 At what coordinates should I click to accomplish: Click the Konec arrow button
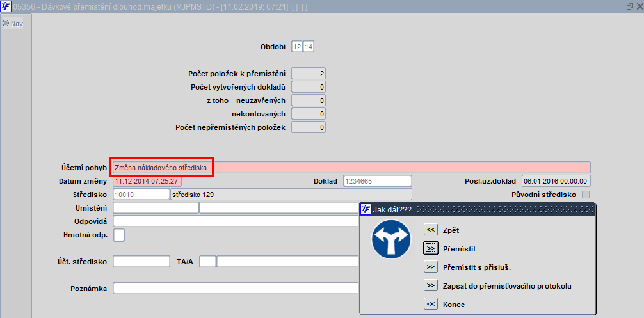pyautogui.click(x=430, y=305)
